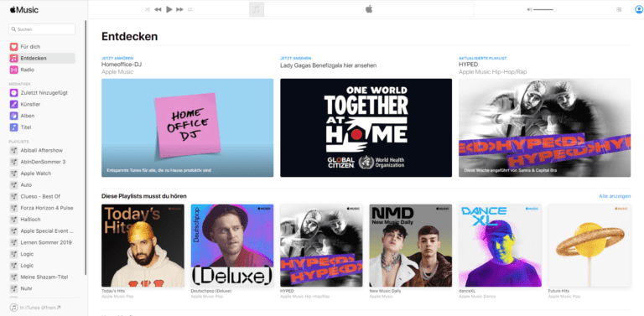644x316 pixels.
Task: Click the iTunes circle icon at sidebar bottom
Action: (x=14, y=308)
